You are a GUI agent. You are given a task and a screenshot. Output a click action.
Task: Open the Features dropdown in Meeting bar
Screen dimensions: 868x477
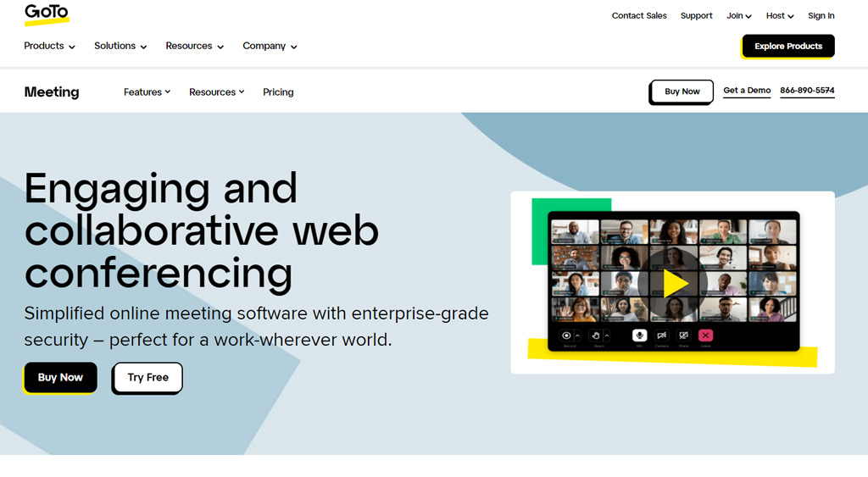147,92
